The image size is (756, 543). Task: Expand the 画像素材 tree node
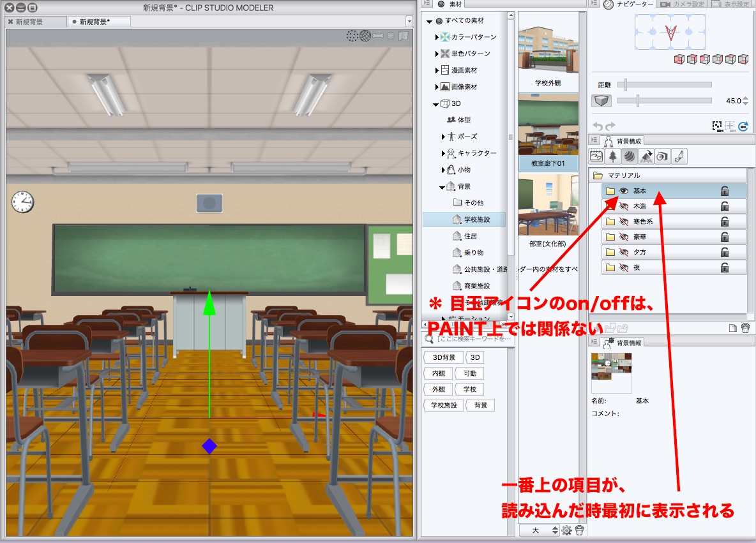pos(437,87)
